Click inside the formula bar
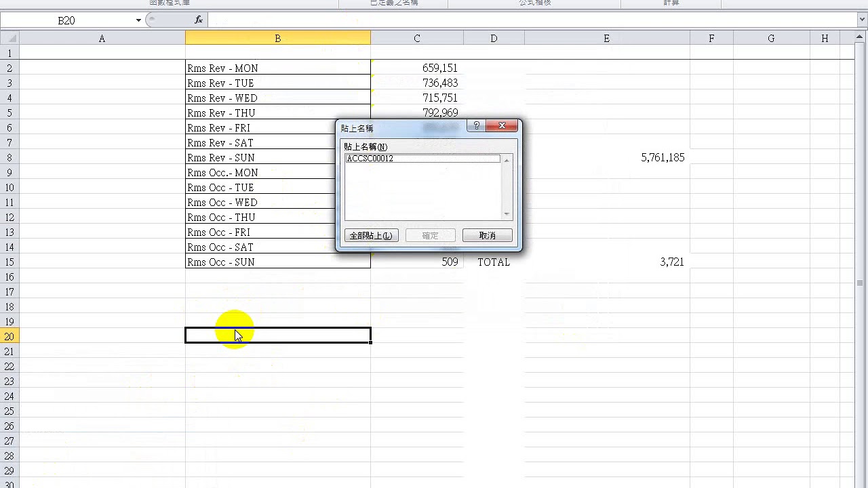This screenshot has width=868, height=488. 532,20
